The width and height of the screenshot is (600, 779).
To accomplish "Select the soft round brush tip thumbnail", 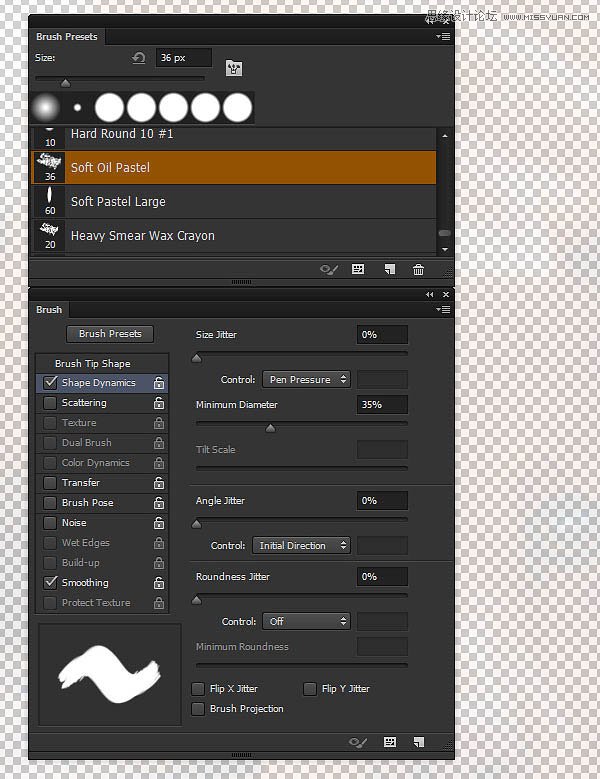I will 46,107.
